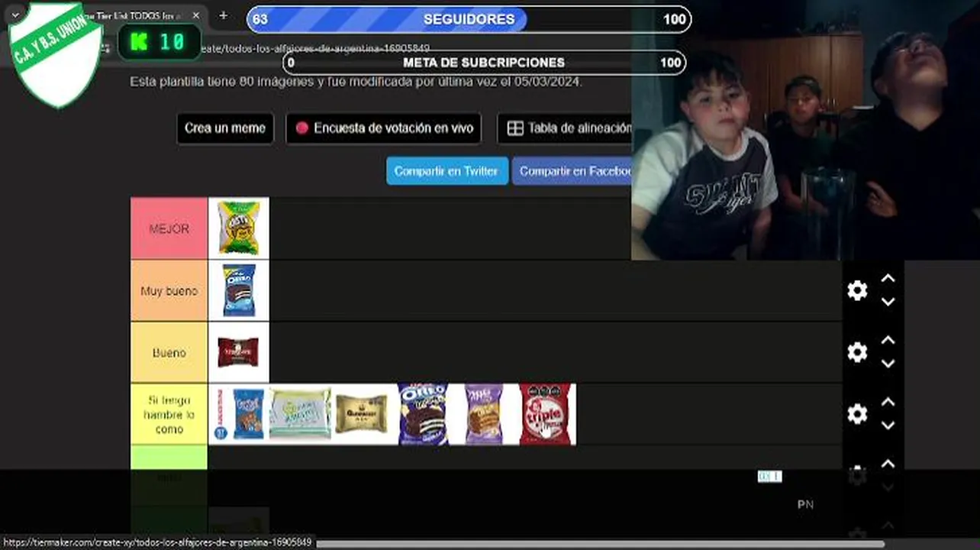980x550 pixels.
Task: Open settings gear for Muy bueno tier
Action: (857, 290)
